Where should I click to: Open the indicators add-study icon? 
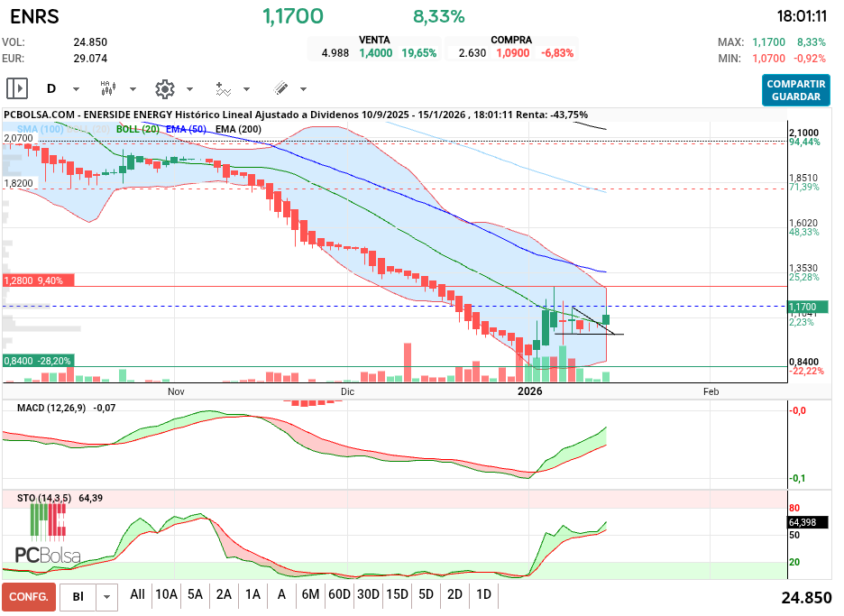[223, 89]
